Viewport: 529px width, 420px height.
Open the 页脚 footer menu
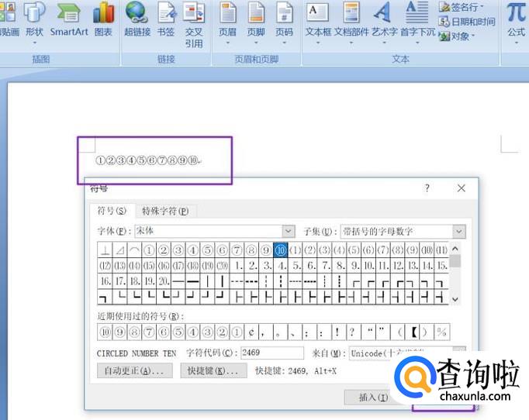[x=256, y=22]
